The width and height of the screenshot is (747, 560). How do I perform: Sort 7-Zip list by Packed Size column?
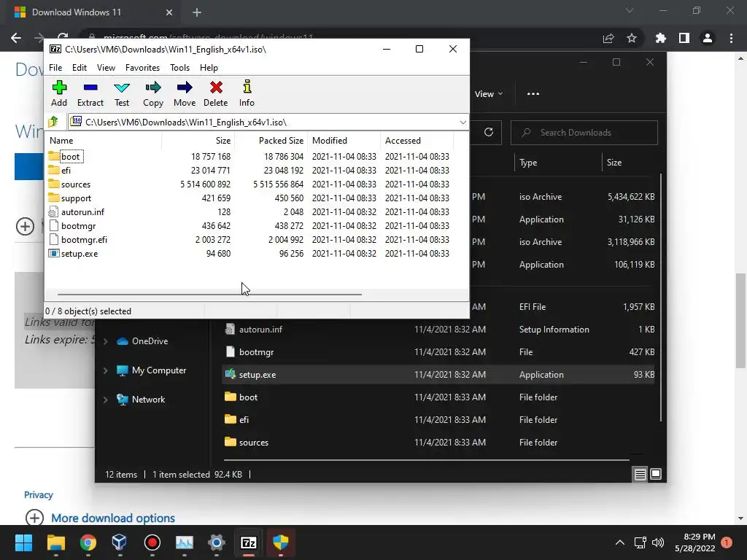pos(271,141)
